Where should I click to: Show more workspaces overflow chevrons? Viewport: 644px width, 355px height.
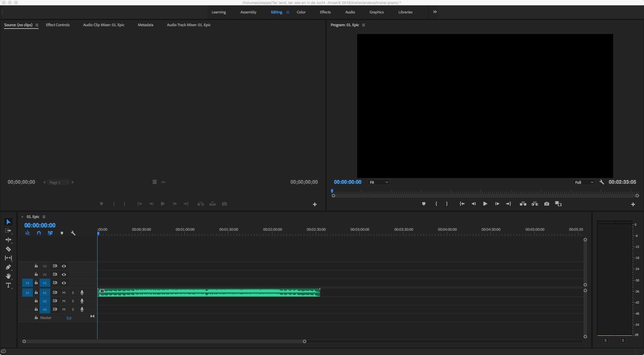pos(435,12)
